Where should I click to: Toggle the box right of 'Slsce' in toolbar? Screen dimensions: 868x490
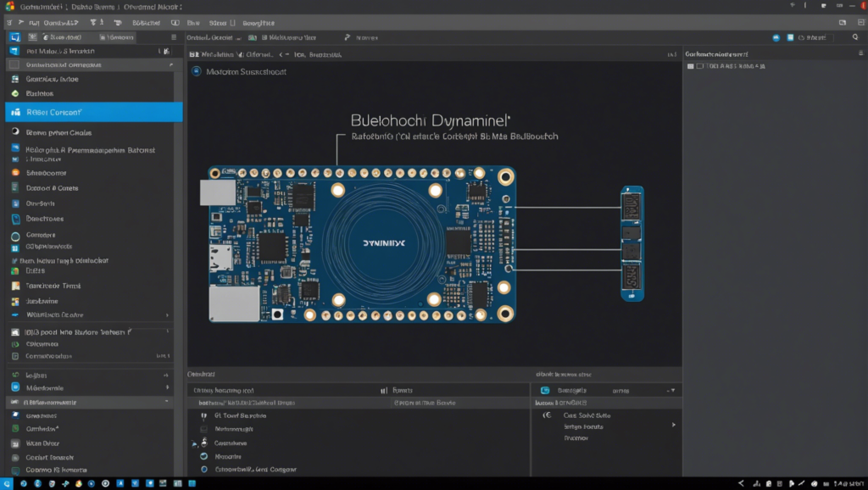point(232,23)
